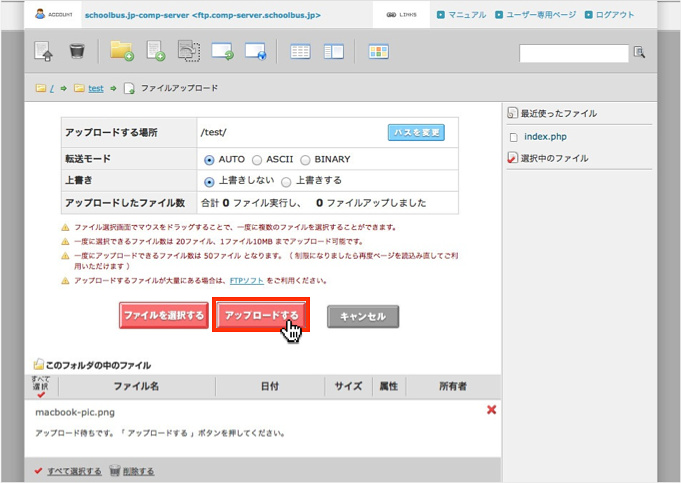
Task: Create a new folder via toolbar icon
Action: point(122,51)
